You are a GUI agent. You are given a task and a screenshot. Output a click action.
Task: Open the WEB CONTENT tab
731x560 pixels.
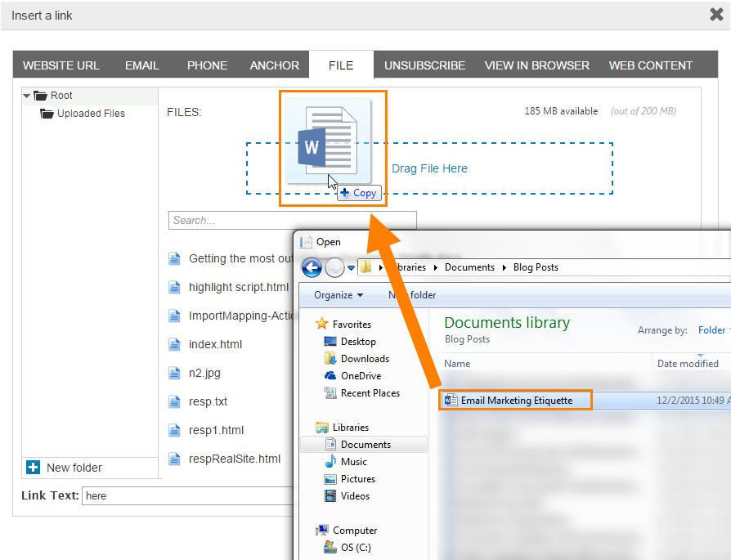[x=650, y=65]
